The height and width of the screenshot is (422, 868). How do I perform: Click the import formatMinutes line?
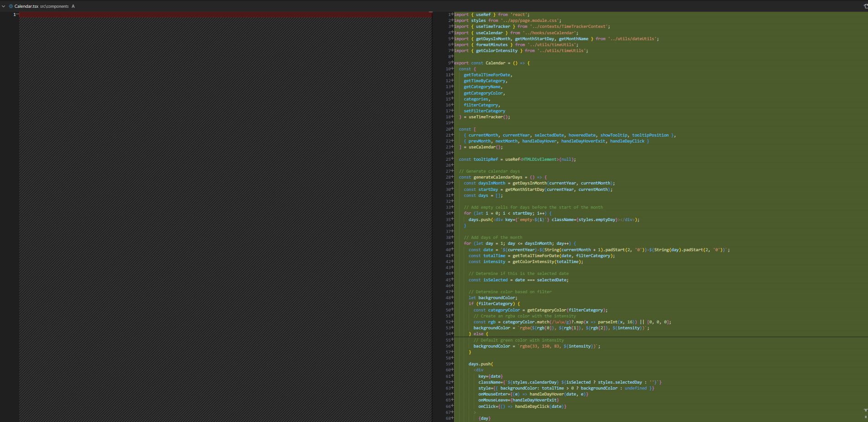(x=516, y=45)
